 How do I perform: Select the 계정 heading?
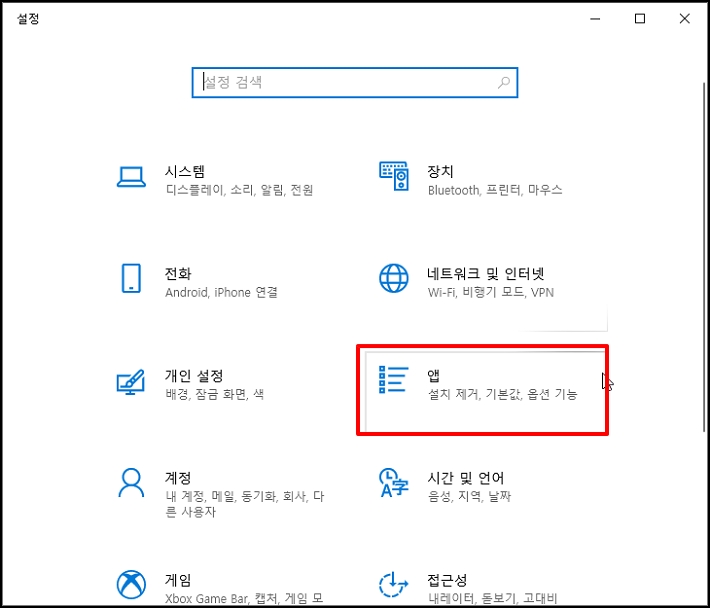(x=178, y=478)
